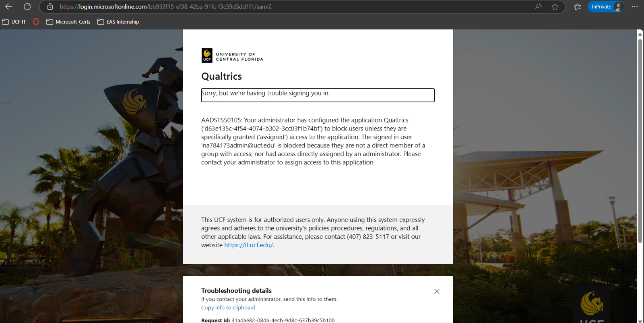This screenshot has height=323, width=644.
Task: Open the red circular bookmark icon
Action: pyautogui.click(x=36, y=22)
